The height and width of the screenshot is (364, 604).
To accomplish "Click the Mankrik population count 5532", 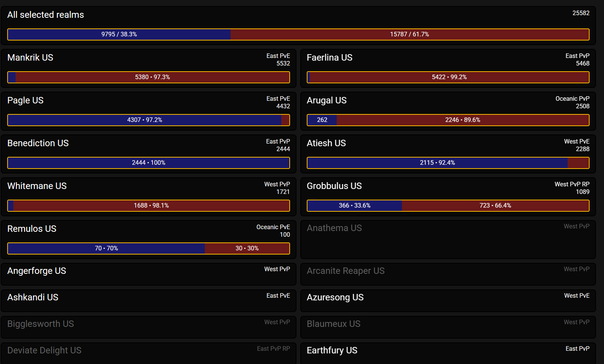I will click(x=283, y=64).
